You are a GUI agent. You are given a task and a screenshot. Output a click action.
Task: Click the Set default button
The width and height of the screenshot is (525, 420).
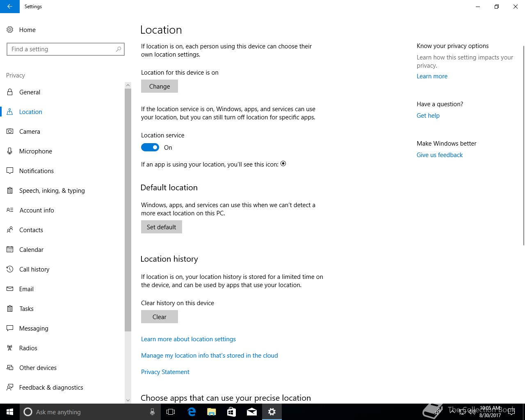(162, 227)
